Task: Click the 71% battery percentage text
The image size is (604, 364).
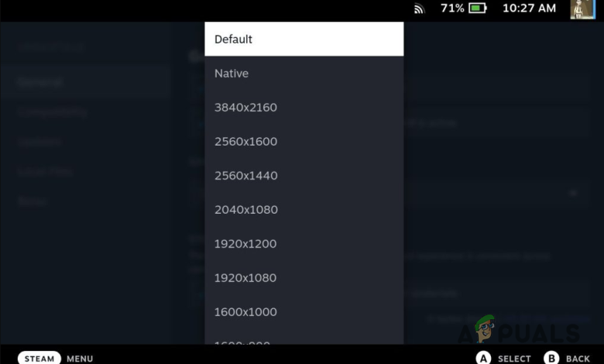Action: [452, 8]
